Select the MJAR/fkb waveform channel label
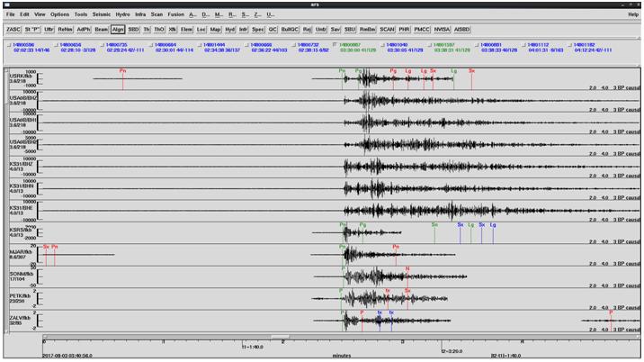Viewport: 644px width, 362px height. tap(22, 251)
